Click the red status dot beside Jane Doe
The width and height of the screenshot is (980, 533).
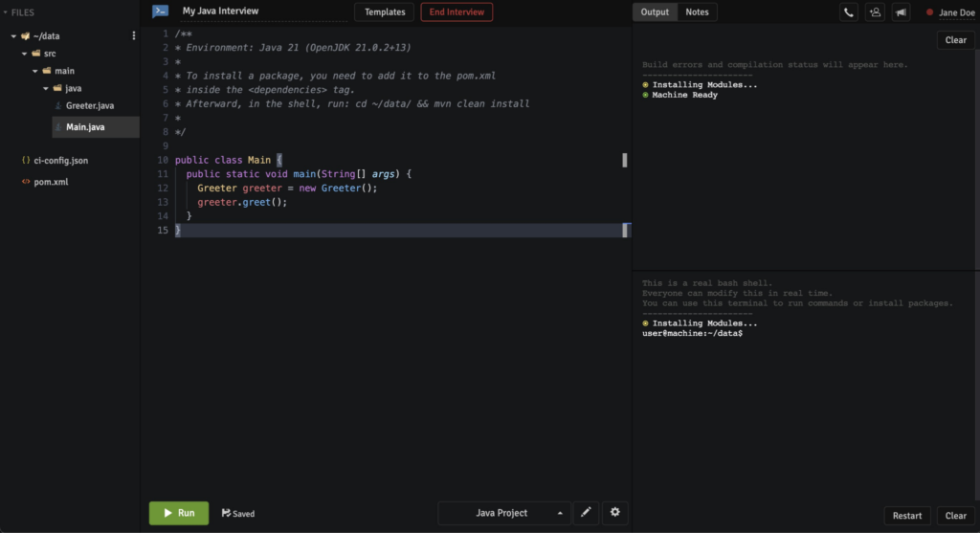pyautogui.click(x=929, y=11)
